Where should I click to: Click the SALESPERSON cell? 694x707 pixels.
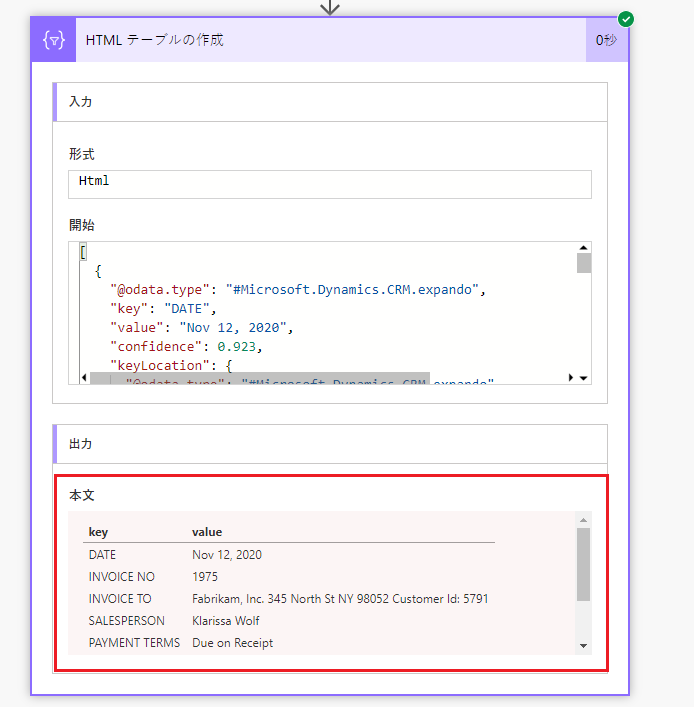[x=127, y=621]
